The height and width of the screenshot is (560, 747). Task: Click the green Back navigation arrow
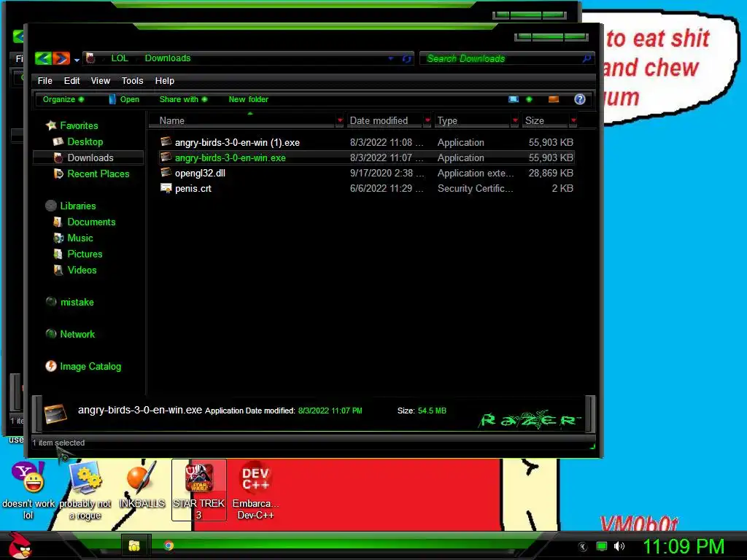tap(43, 58)
